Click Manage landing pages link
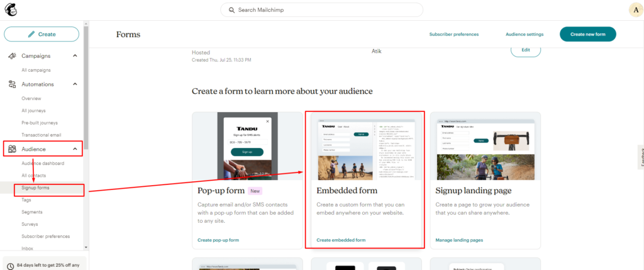The height and width of the screenshot is (270, 644). tap(459, 240)
